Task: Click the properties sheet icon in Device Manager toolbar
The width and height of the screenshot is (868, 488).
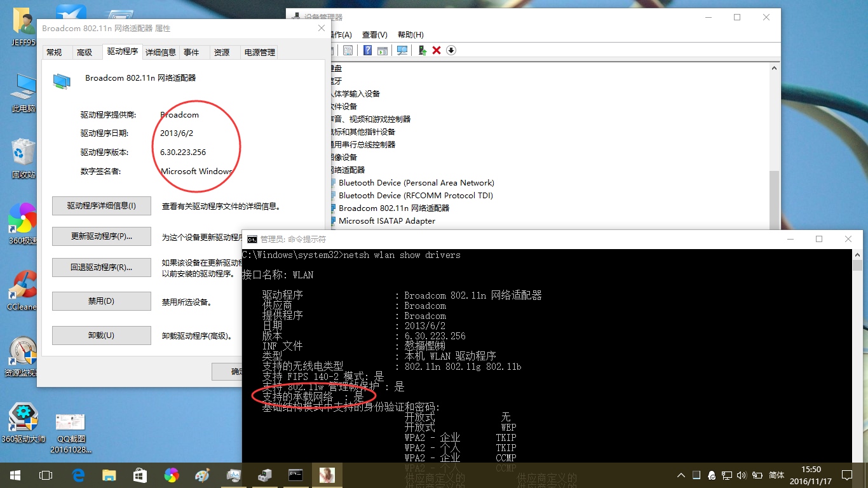Action: pos(348,50)
